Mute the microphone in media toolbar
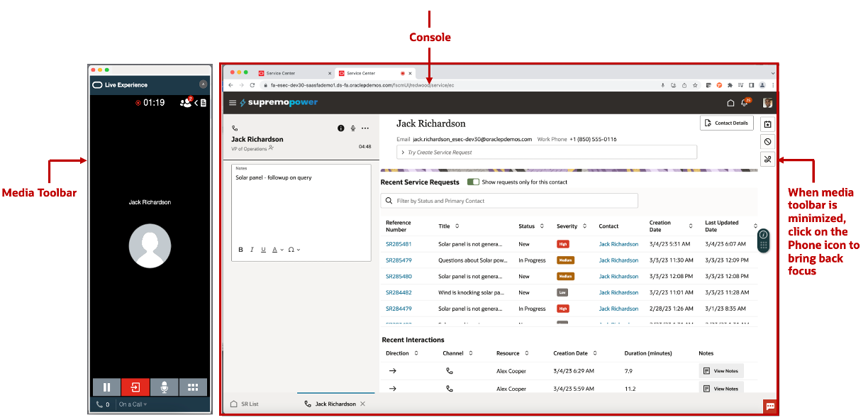 pos(164,387)
